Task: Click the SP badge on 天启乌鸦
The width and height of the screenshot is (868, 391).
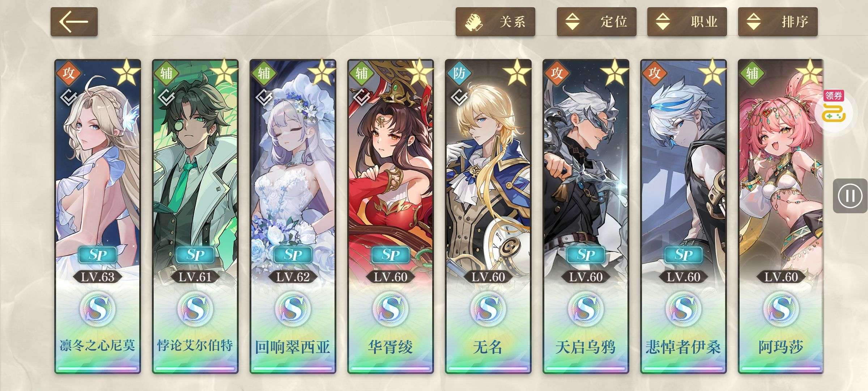Action: (x=586, y=255)
